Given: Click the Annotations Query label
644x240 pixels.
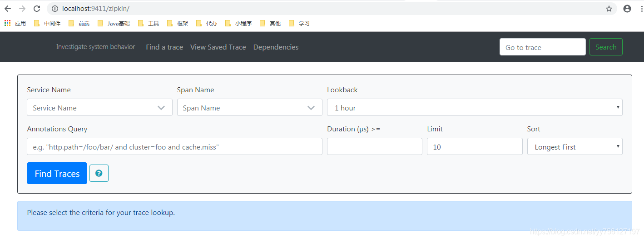Looking at the screenshot, I should tap(57, 129).
